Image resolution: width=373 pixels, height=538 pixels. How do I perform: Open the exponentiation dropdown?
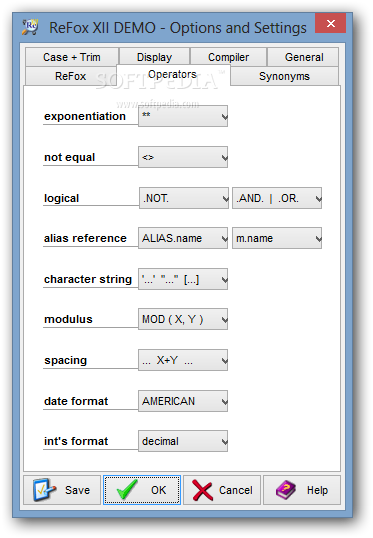[183, 116]
